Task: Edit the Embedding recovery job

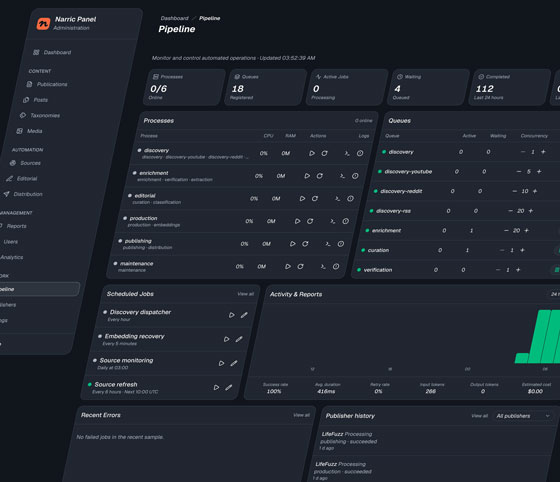Action: [x=239, y=339]
